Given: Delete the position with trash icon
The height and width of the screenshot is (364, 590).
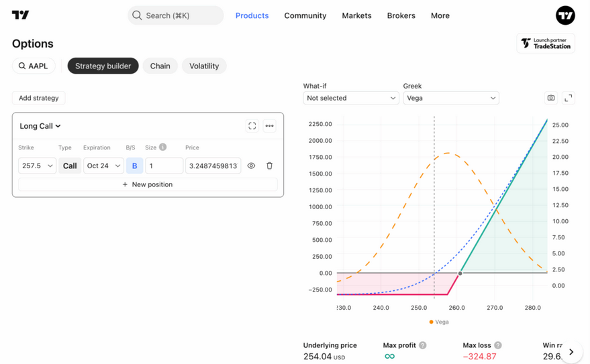Looking at the screenshot, I should [269, 166].
